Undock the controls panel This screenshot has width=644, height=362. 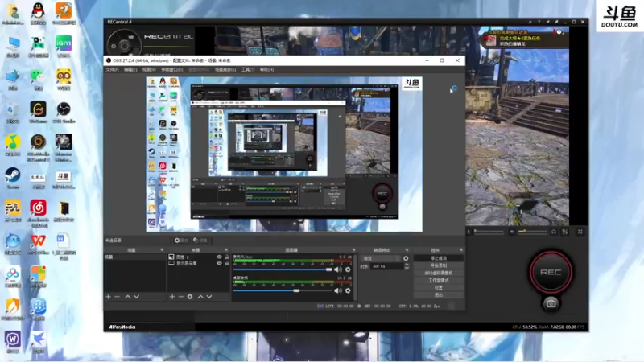point(461,250)
